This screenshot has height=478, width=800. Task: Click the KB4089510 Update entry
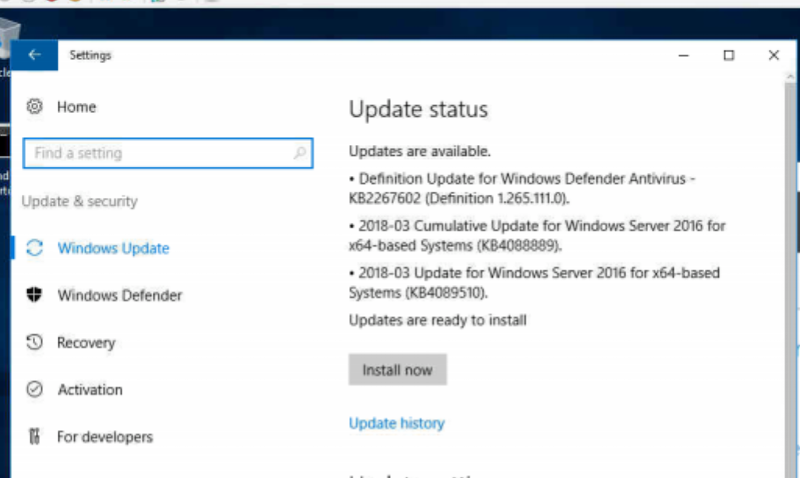[x=534, y=283]
